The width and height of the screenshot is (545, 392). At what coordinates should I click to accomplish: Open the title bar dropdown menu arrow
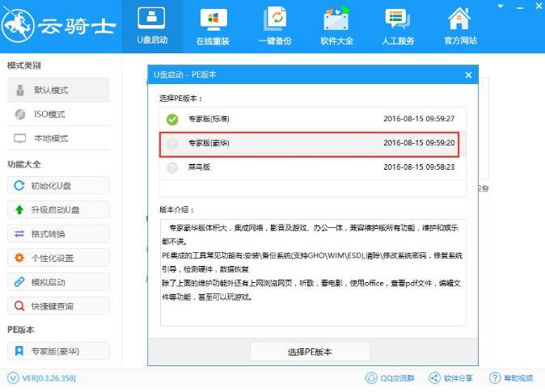[x=501, y=6]
